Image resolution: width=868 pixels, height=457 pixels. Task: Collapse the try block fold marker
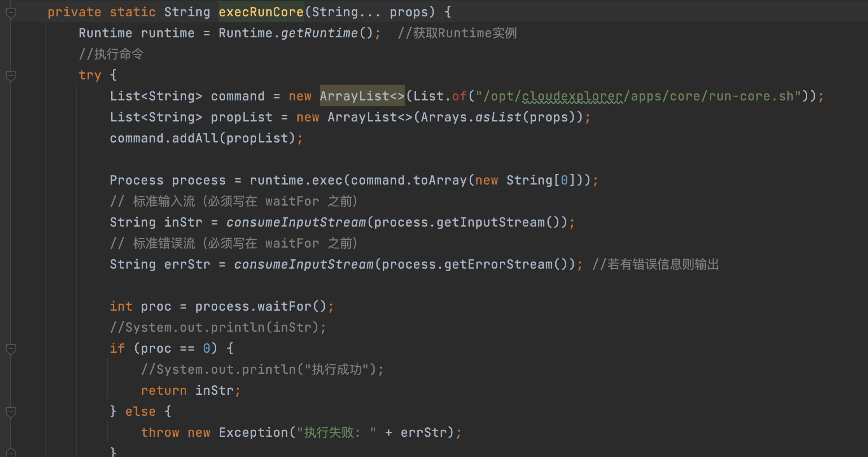[11, 76]
